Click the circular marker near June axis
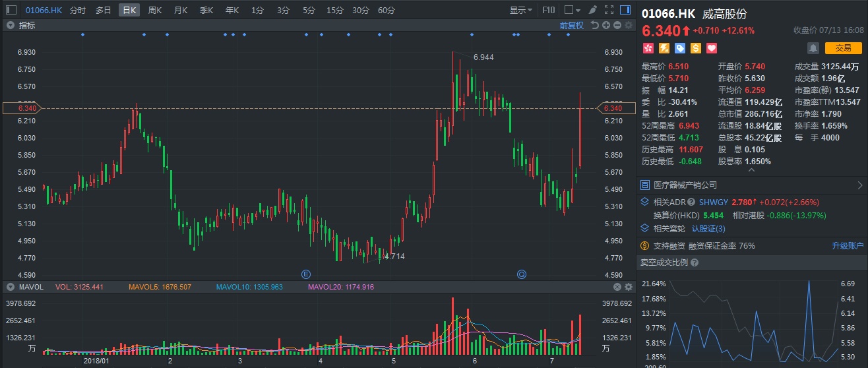Screen dimensions: 868x368 coord(522,274)
